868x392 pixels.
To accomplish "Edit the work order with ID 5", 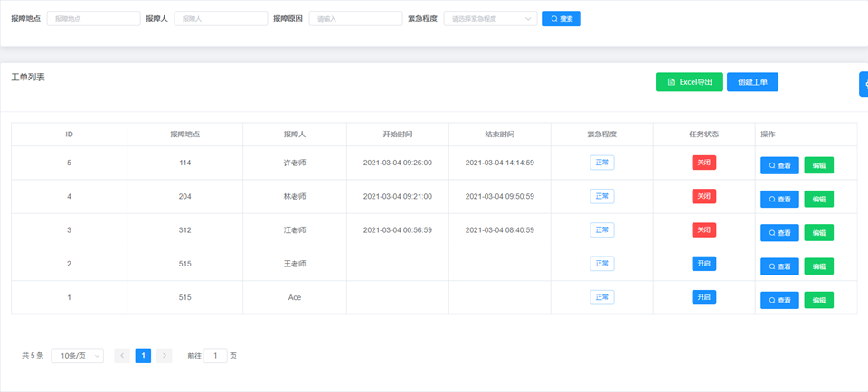I will (819, 165).
